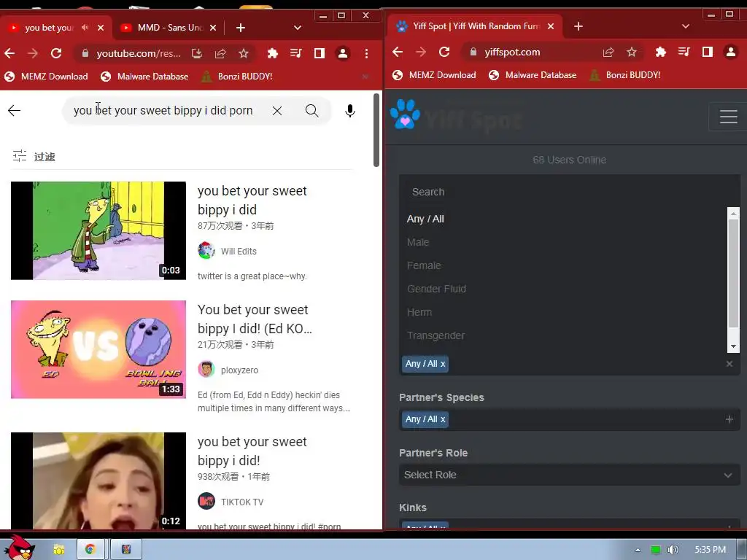Open MEMZ Download bookmark in YouTube window
Viewport: 747px width, 560px height.
click(46, 76)
